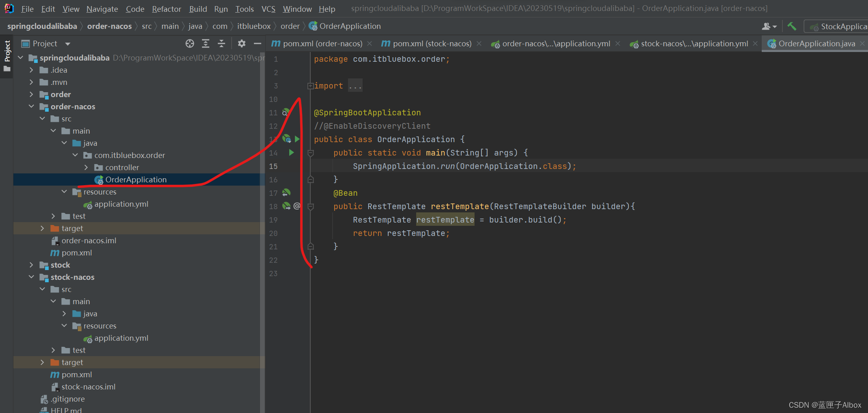The width and height of the screenshot is (868, 413).
Task: Expand the stock module
Action: coord(31,265)
